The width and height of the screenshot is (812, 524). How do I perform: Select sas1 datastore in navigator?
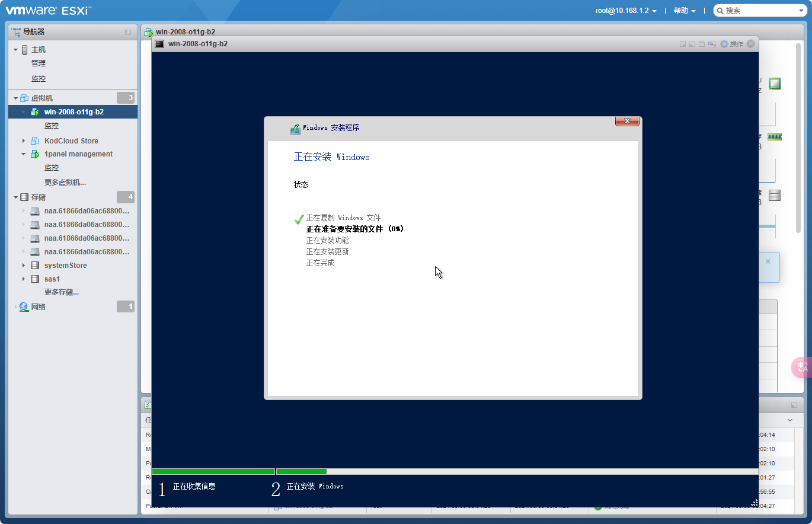click(52, 279)
